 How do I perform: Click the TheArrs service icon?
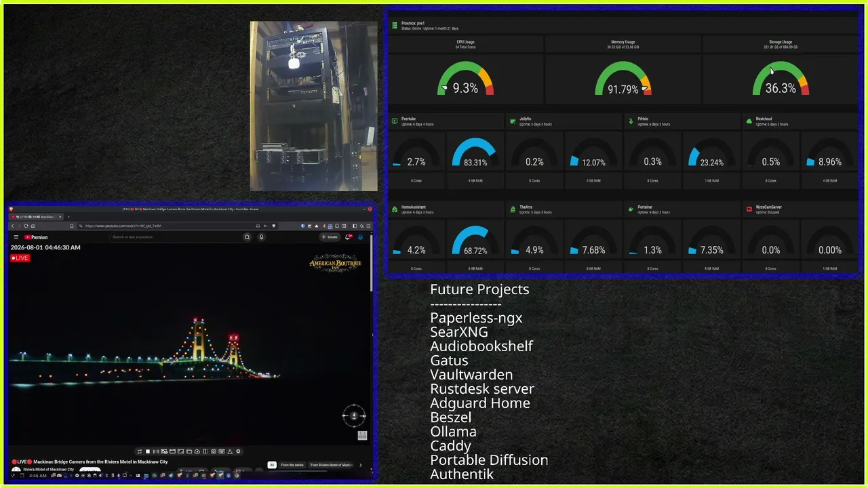click(x=513, y=209)
